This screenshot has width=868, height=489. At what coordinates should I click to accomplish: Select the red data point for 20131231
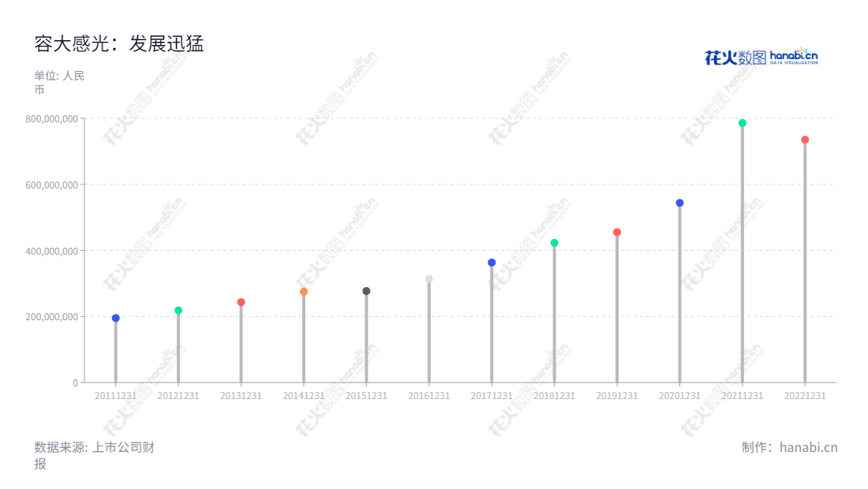[241, 302]
